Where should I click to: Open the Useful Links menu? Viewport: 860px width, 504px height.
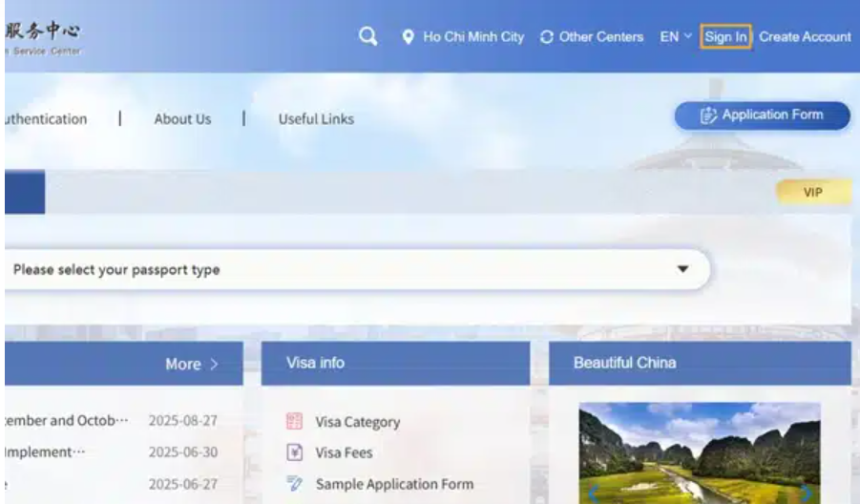[316, 119]
